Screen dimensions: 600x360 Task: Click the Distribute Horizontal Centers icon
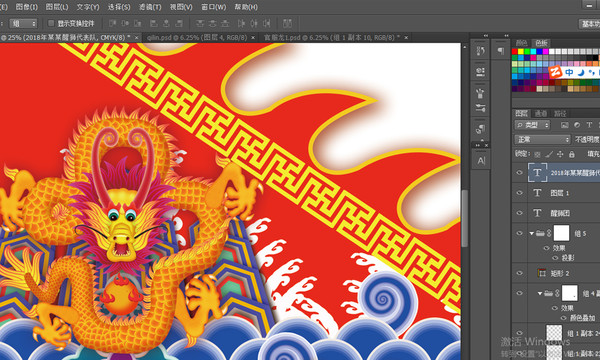click(x=254, y=23)
